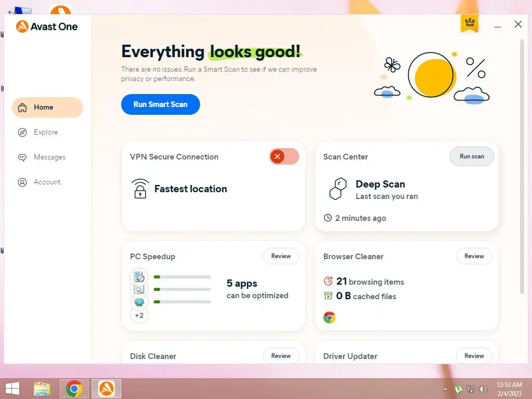Screen dimensions: 532x399
Task: Click the PC Speedup heading
Action: click(x=153, y=257)
